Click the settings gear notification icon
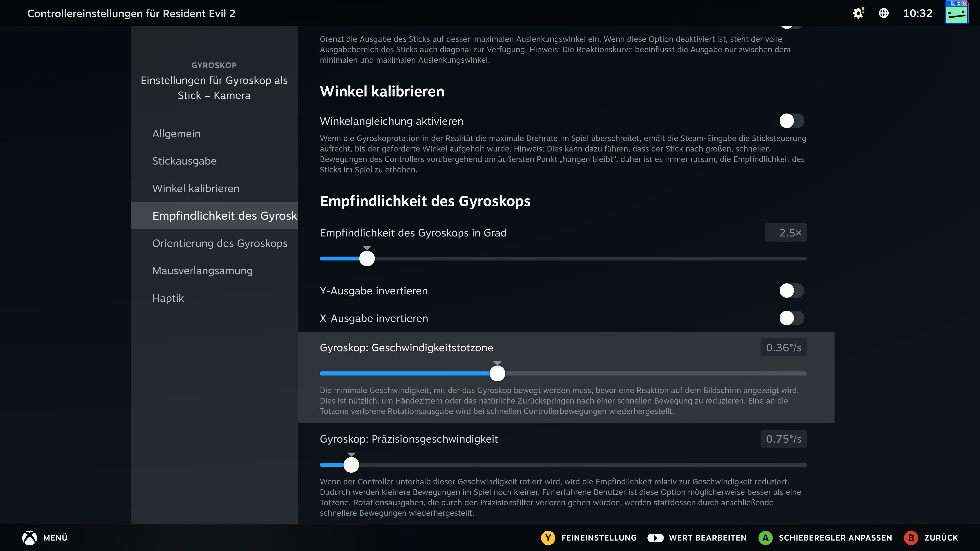The image size is (980, 551). coord(858,13)
